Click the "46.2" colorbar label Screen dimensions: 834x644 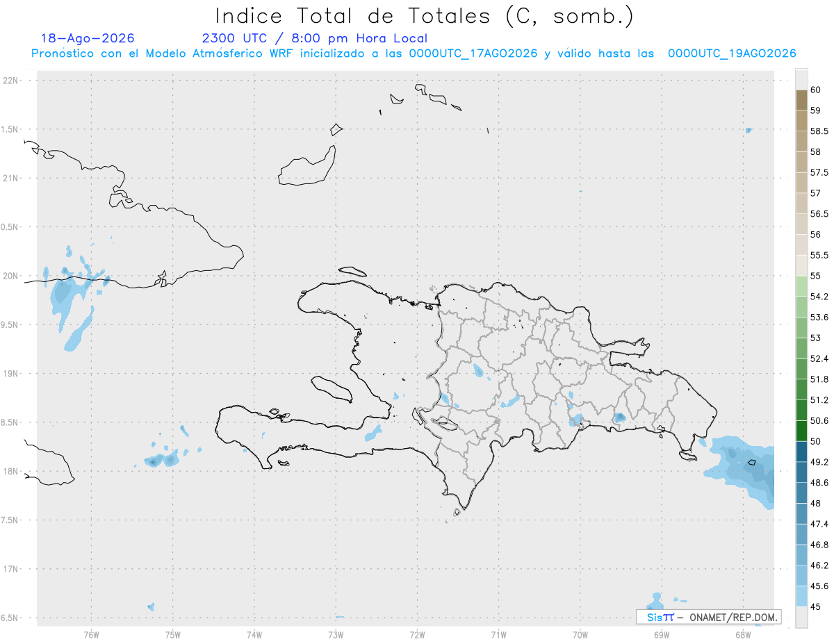coord(819,565)
